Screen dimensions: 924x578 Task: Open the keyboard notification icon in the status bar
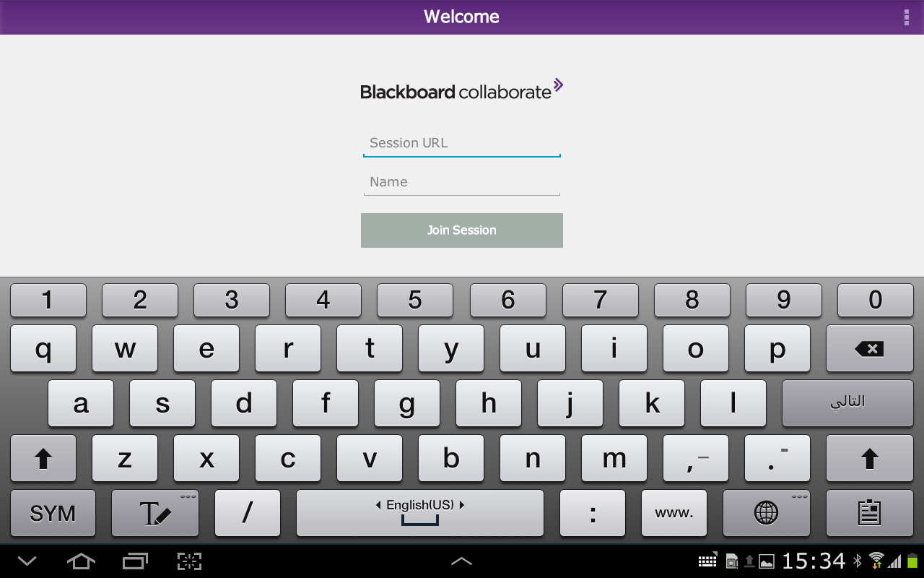pos(707,561)
